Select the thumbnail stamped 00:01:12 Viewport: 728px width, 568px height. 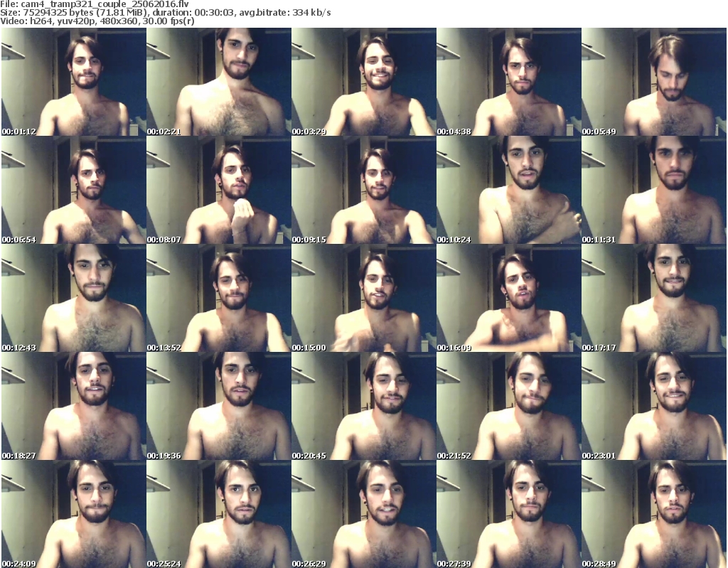coord(74,82)
